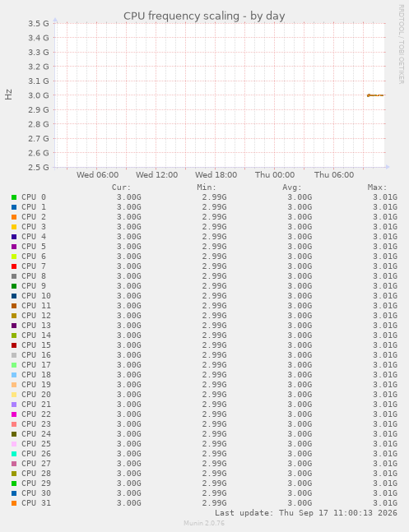This screenshot has height=532, width=409.
Task: Click the Min: column header
Action: 207,187
